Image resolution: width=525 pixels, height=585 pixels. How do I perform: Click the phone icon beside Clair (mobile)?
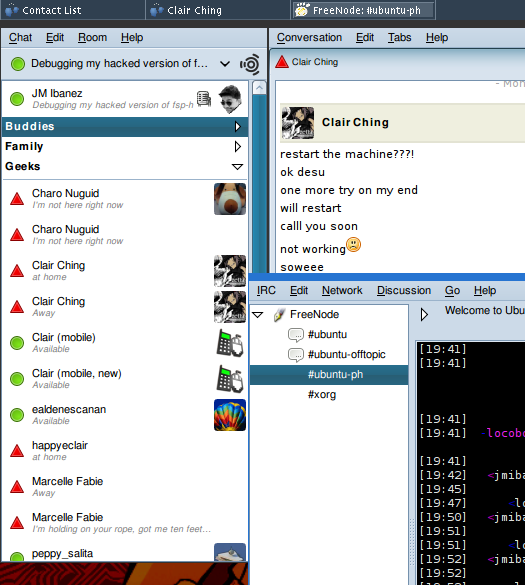click(x=230, y=342)
